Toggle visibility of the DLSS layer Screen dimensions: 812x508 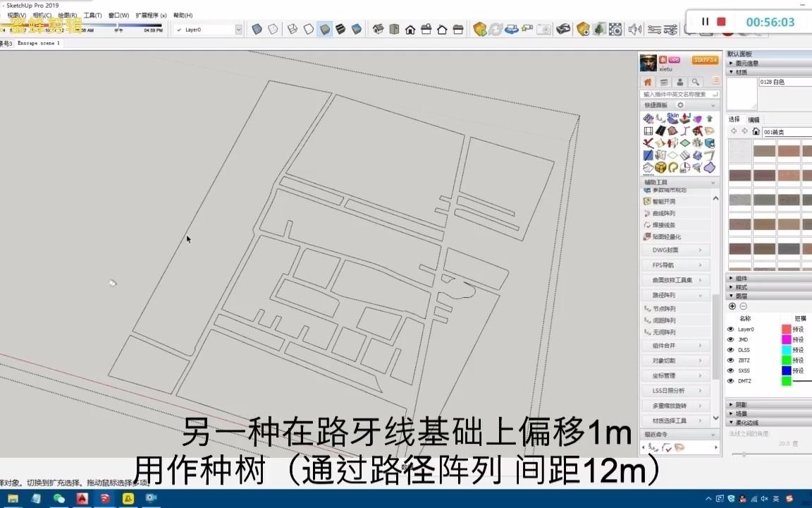click(x=730, y=350)
